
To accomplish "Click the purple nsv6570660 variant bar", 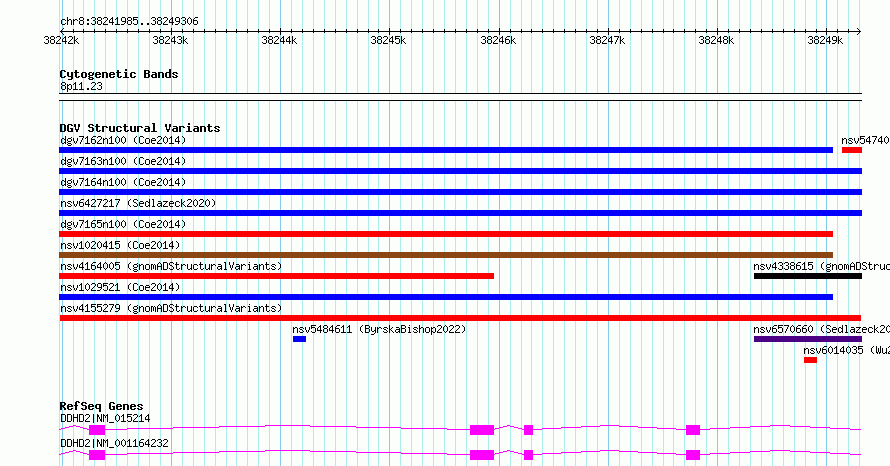I will pyautogui.click(x=808, y=339).
